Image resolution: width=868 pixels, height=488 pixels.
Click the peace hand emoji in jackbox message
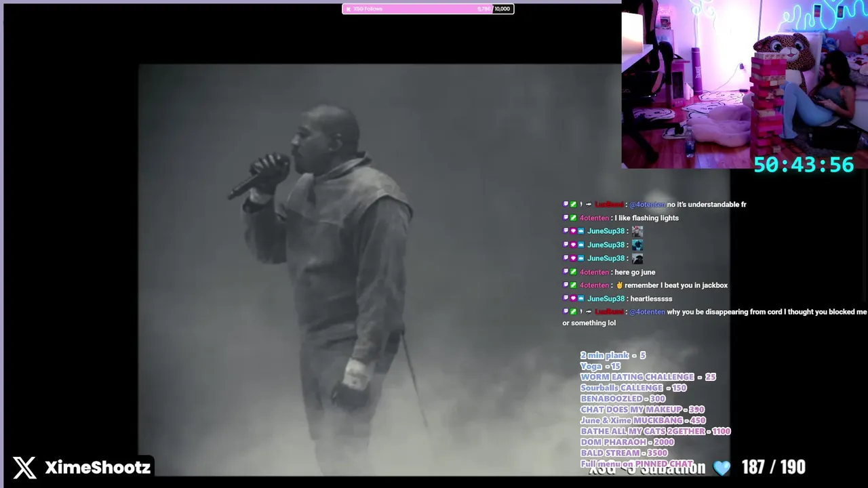(619, 285)
